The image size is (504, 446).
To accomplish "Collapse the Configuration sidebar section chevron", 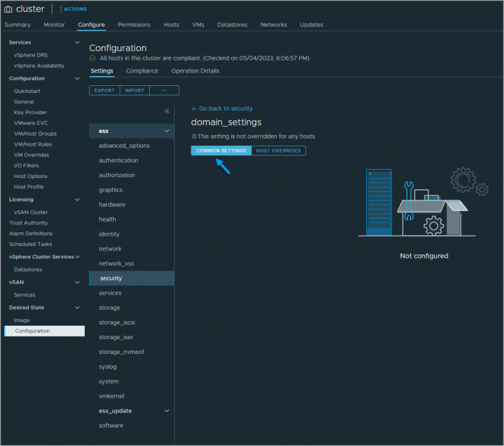I will (x=77, y=79).
